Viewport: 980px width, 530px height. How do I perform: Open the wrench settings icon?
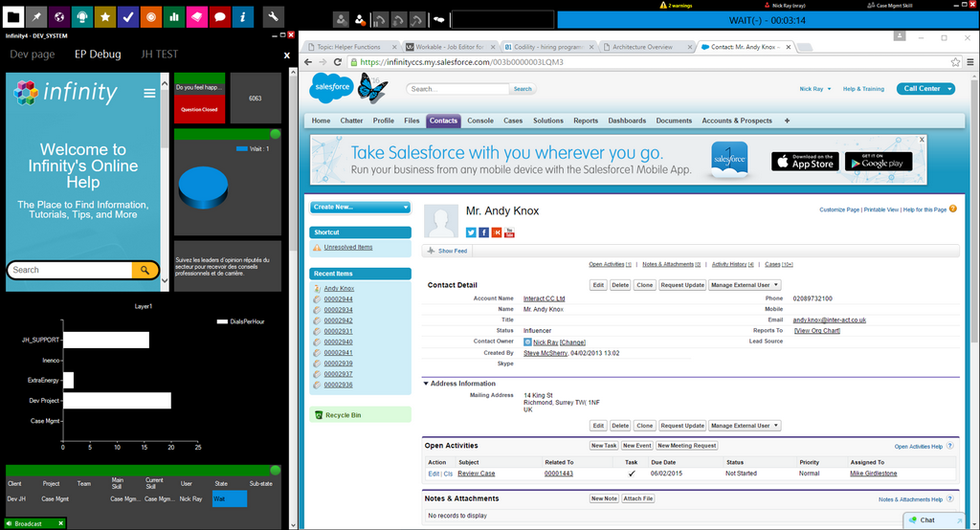pyautogui.click(x=273, y=17)
